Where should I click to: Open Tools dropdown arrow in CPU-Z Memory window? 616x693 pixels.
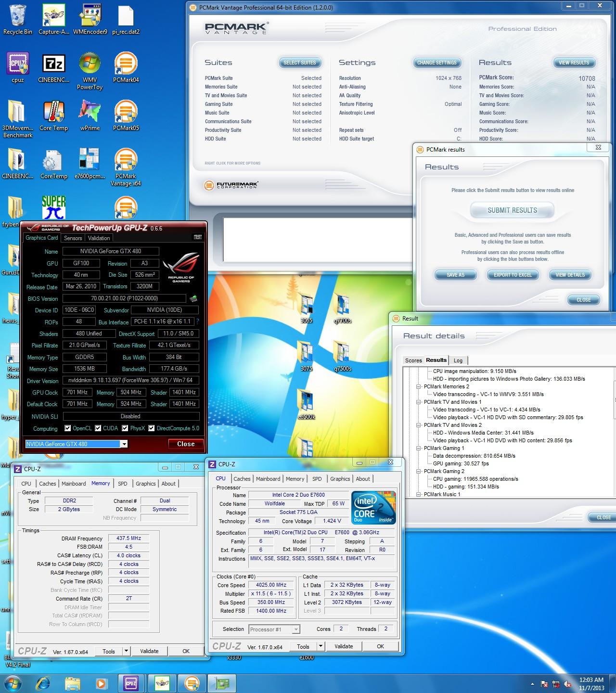coord(126,651)
